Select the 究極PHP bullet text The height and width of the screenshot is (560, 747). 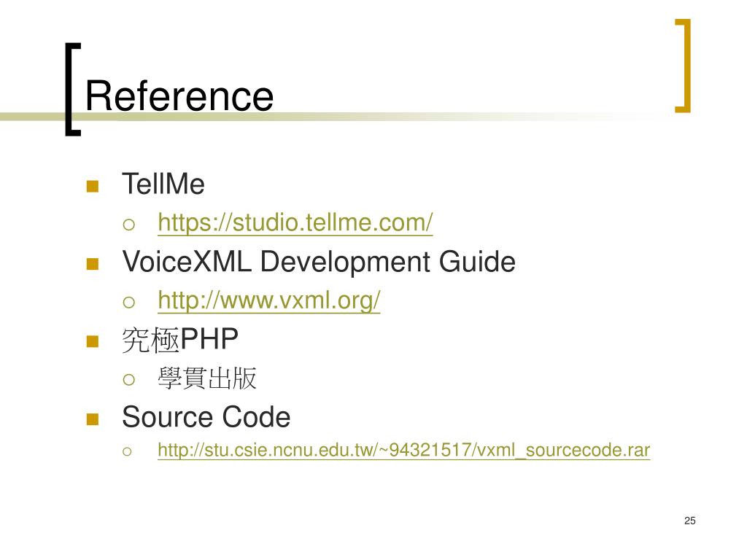(180, 340)
